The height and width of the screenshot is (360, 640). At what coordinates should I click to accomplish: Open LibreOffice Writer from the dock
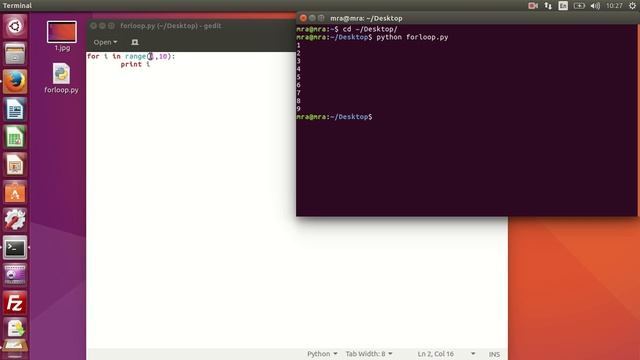15,109
